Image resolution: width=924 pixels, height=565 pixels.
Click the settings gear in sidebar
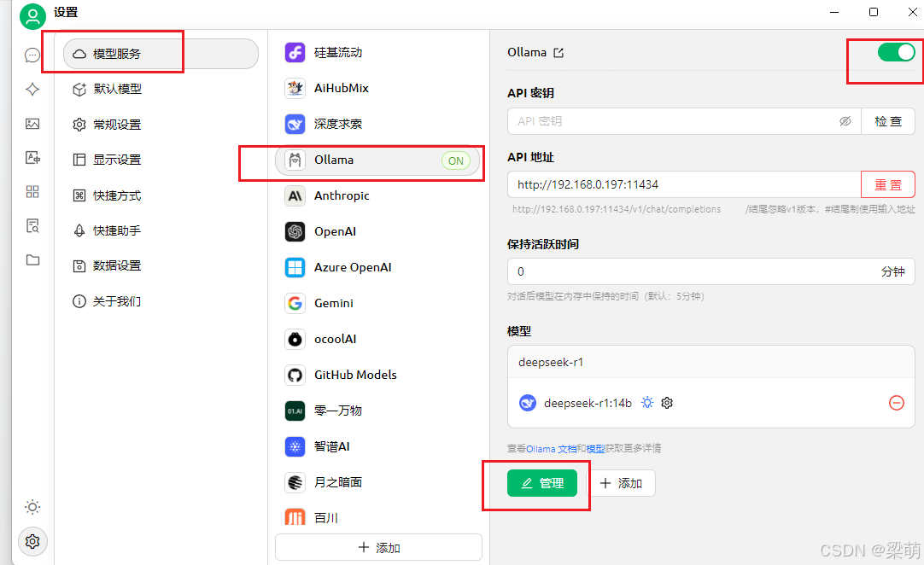[32, 541]
